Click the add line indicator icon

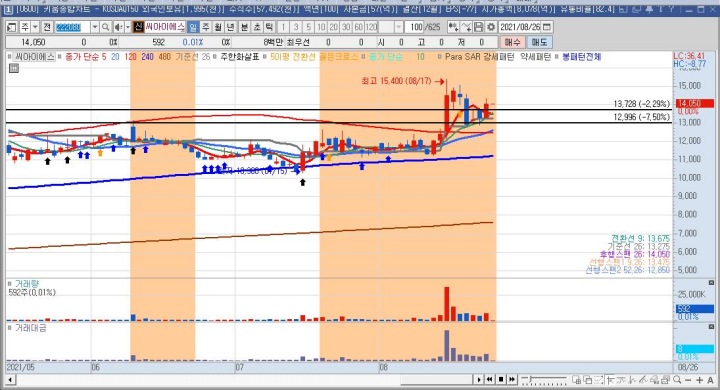466,27
